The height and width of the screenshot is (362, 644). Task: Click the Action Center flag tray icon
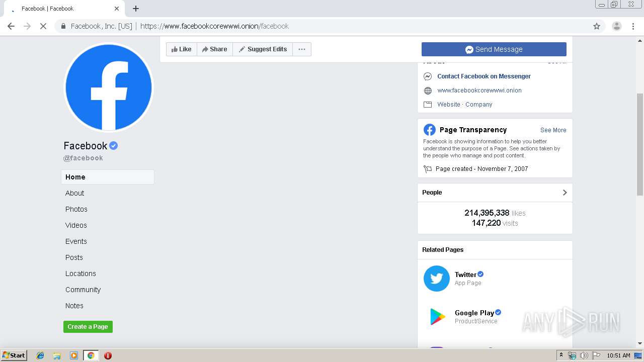pyautogui.click(x=596, y=355)
